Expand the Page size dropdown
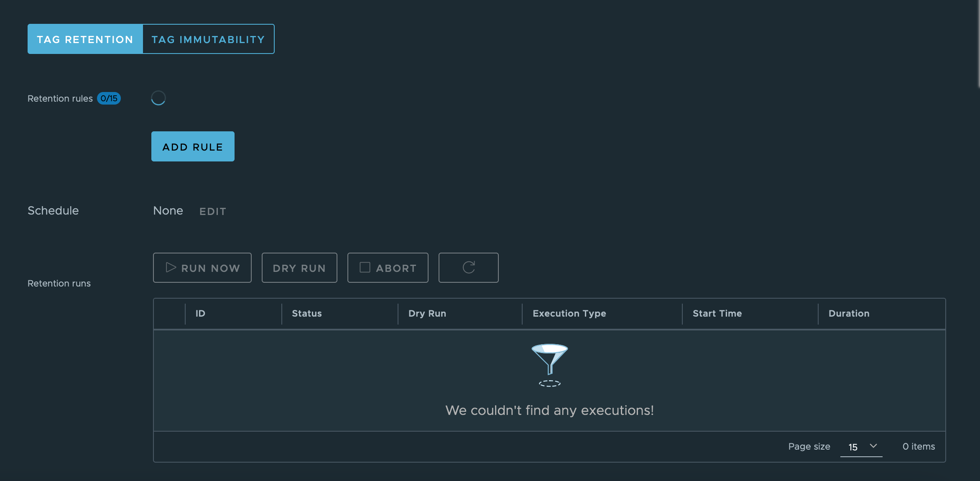 tap(861, 446)
